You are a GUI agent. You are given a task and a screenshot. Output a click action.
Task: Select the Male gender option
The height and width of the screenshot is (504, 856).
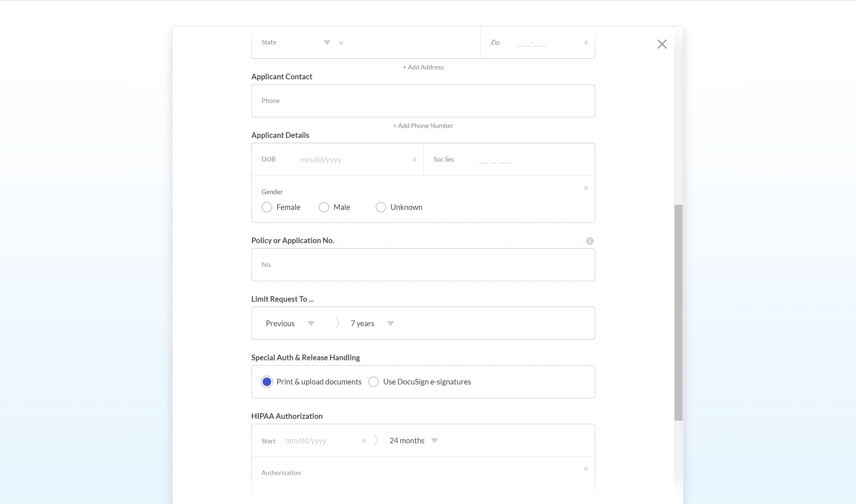click(x=324, y=207)
